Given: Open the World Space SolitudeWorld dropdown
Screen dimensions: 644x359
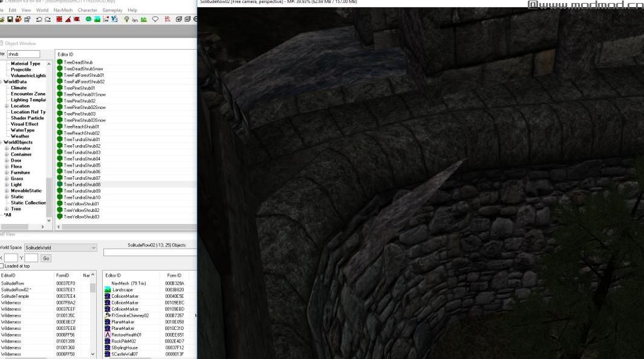Looking at the screenshot, I should 60,248.
